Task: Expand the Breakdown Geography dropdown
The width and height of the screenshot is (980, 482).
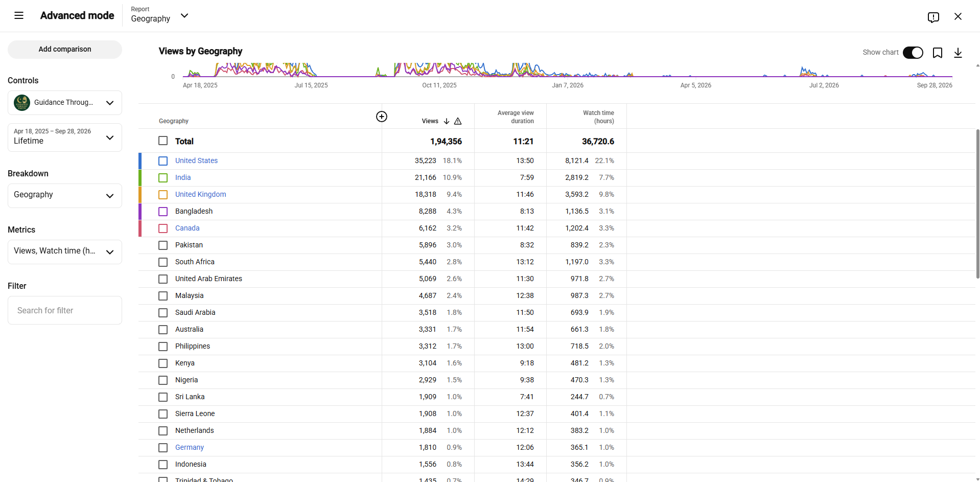Action: pyautogui.click(x=65, y=196)
